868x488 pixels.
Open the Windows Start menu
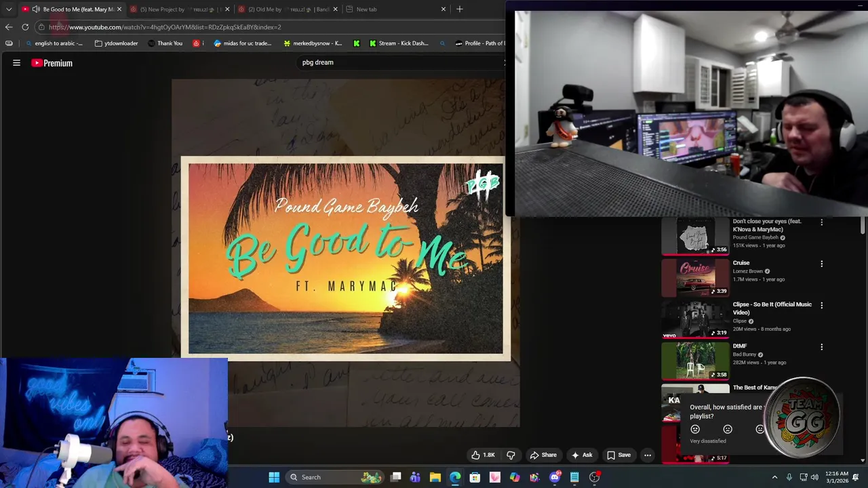(x=274, y=477)
